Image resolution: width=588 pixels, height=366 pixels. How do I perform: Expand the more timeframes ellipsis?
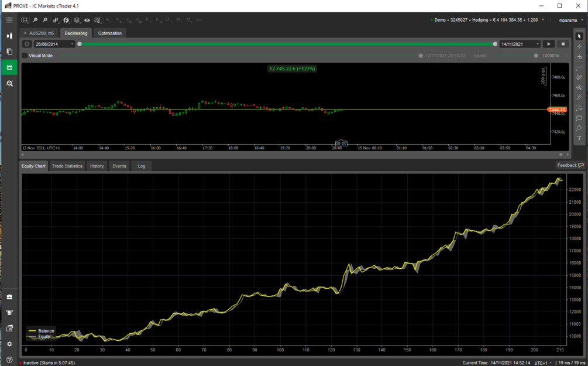pos(199,20)
